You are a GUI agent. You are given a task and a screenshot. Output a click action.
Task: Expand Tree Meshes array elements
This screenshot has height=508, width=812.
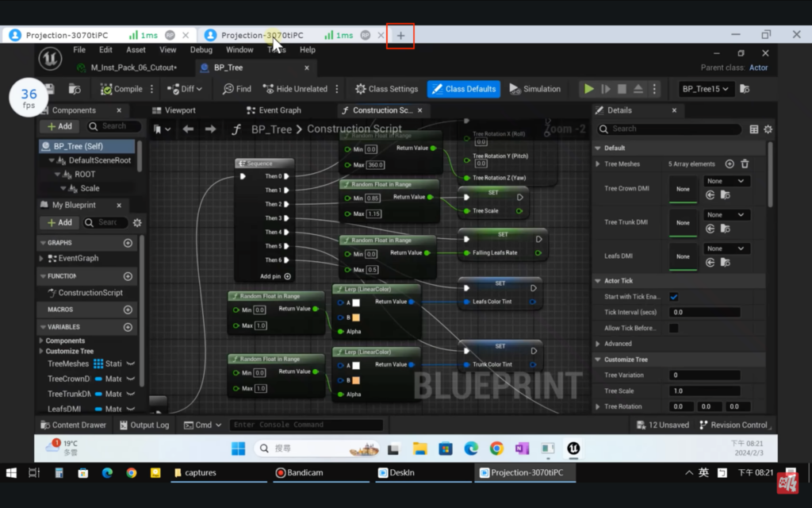[598, 164]
